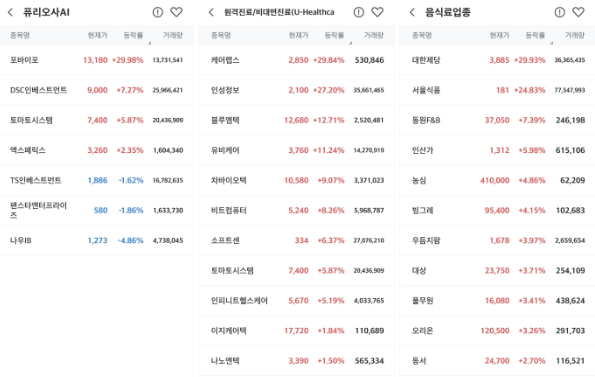Open the 소프트센 stock row
This screenshot has width=595, height=377.
[x=296, y=240]
